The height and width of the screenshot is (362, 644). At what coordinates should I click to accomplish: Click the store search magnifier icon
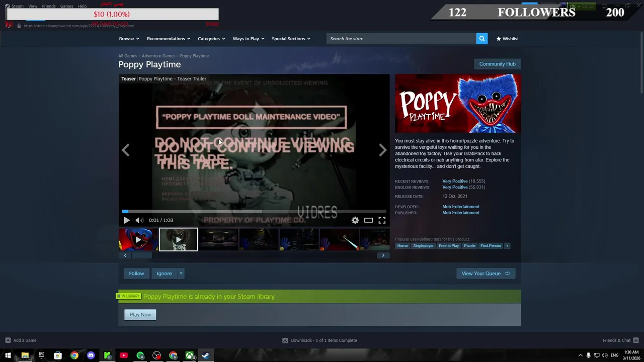coord(481,39)
